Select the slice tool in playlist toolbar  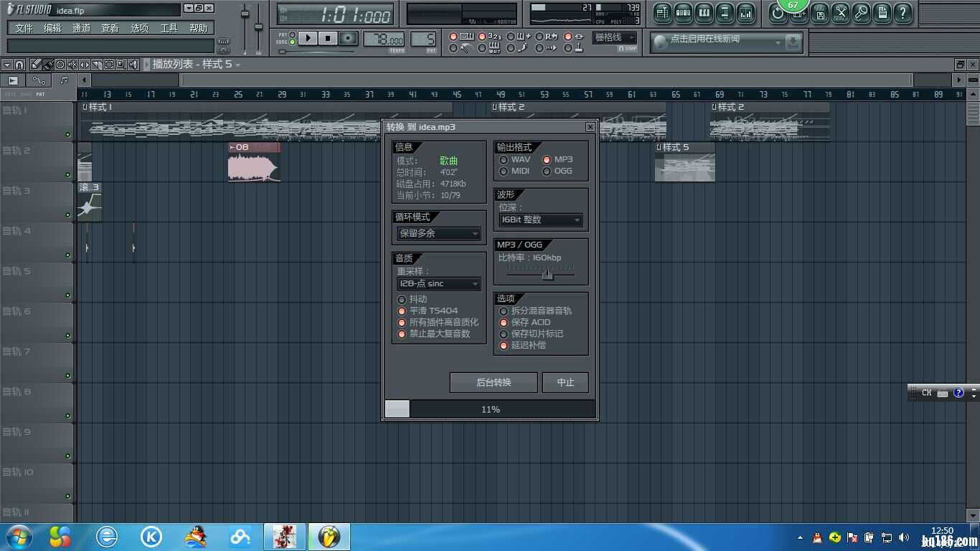pos(97,65)
